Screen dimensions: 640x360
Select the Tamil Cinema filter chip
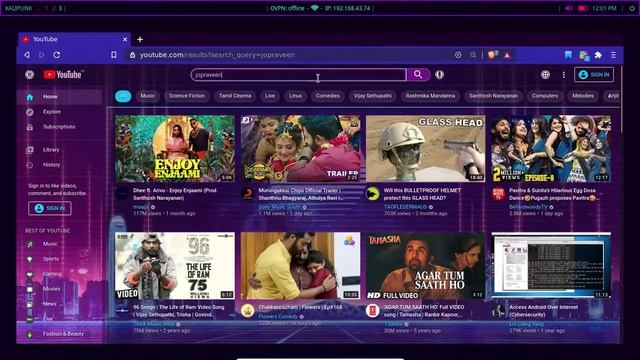(x=235, y=96)
